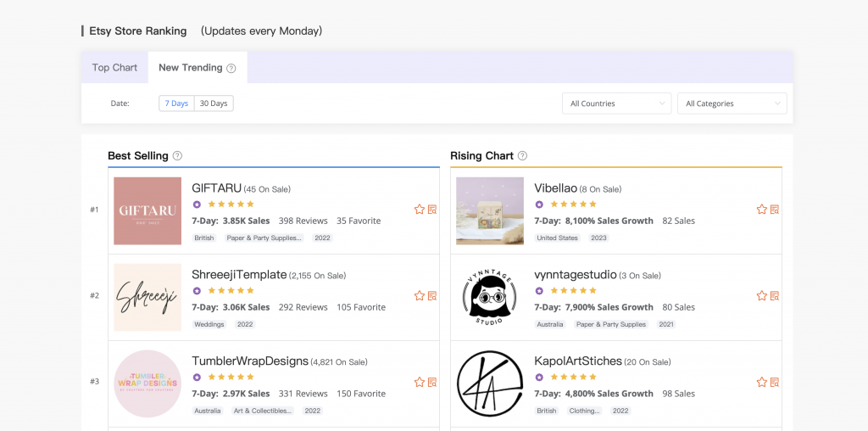868x431 pixels.
Task: Favorite the GIFTARU store with star icon
Action: pyautogui.click(x=419, y=210)
